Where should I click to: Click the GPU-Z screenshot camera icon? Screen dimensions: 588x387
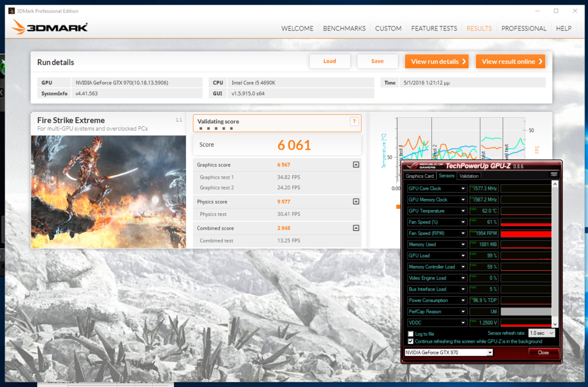(x=554, y=175)
